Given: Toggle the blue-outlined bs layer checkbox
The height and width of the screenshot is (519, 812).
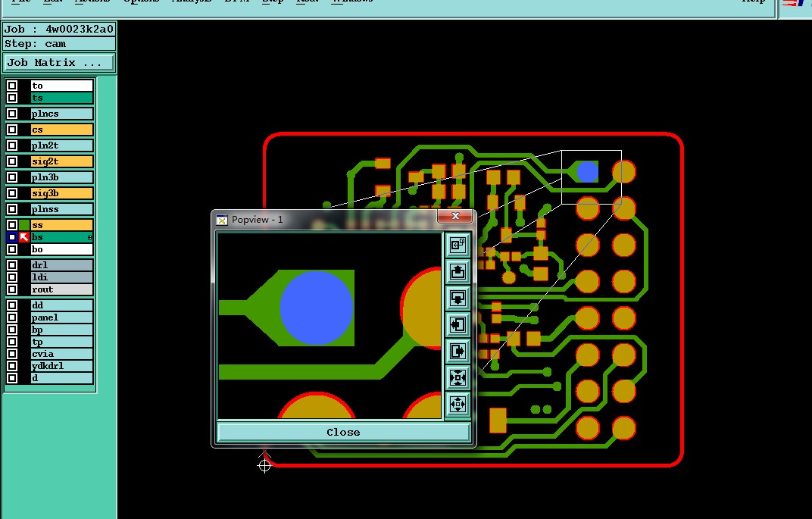Looking at the screenshot, I should click(12, 237).
